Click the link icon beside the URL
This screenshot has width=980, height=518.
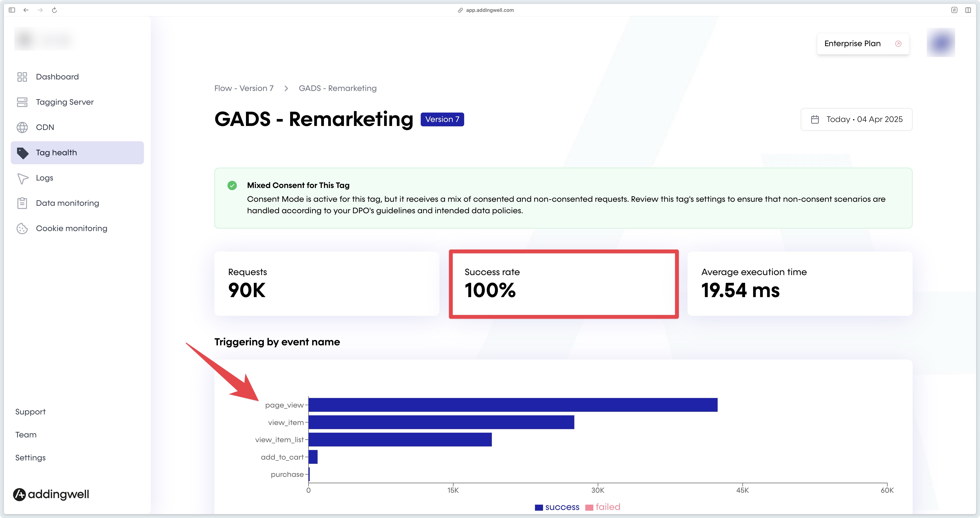(x=460, y=10)
